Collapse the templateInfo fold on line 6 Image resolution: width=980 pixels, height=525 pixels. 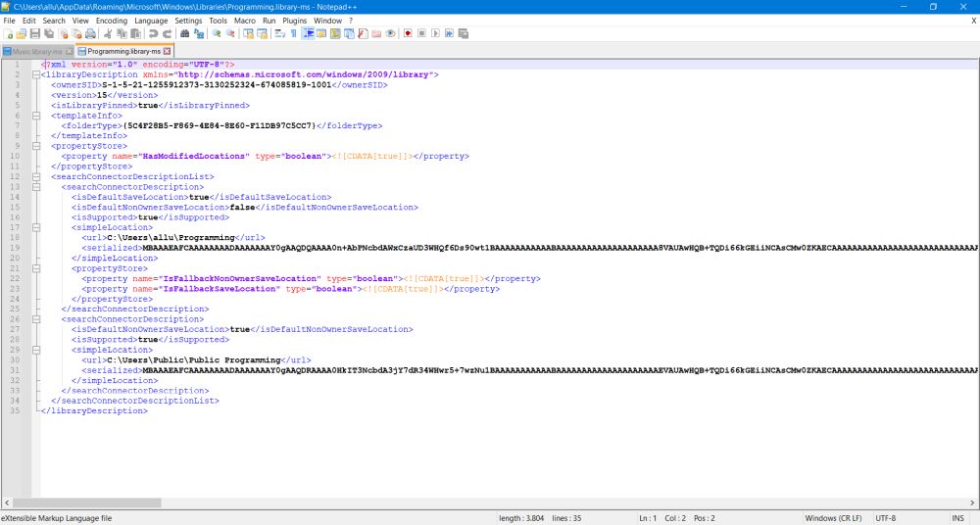(x=36, y=116)
